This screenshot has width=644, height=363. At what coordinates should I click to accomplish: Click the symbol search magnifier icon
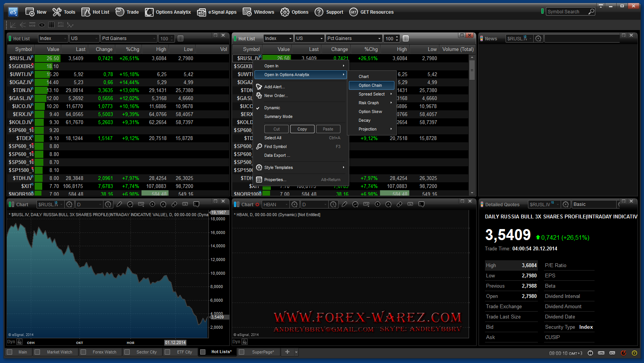coord(591,12)
